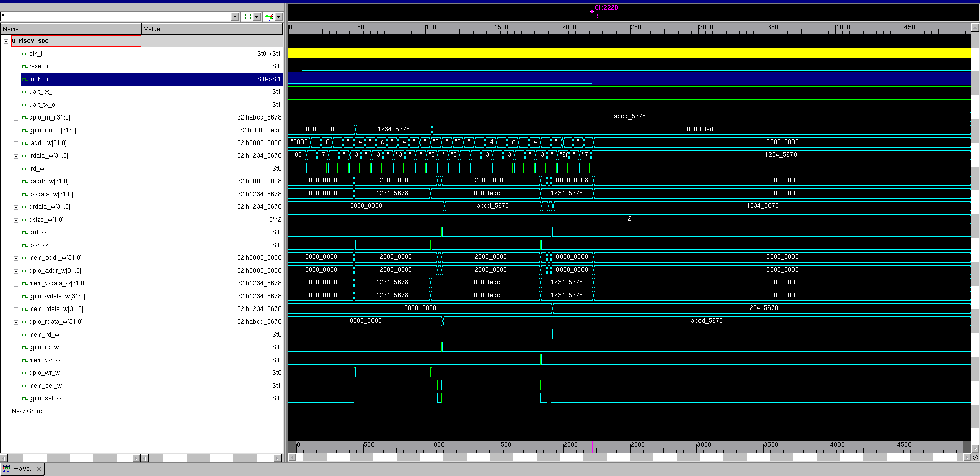Switch to the Wave.1 tab
Viewport: 980px width, 476px height.
point(24,468)
